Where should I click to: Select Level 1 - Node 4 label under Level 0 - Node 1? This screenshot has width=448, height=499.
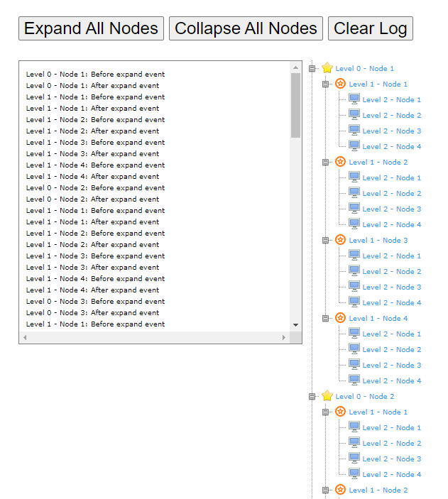click(x=378, y=318)
